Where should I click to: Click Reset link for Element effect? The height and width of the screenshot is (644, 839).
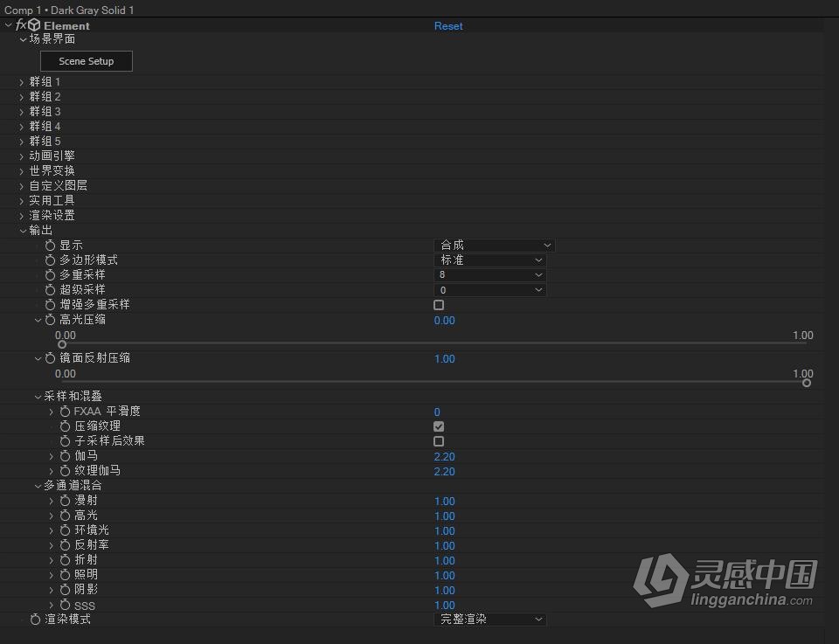pyautogui.click(x=448, y=25)
